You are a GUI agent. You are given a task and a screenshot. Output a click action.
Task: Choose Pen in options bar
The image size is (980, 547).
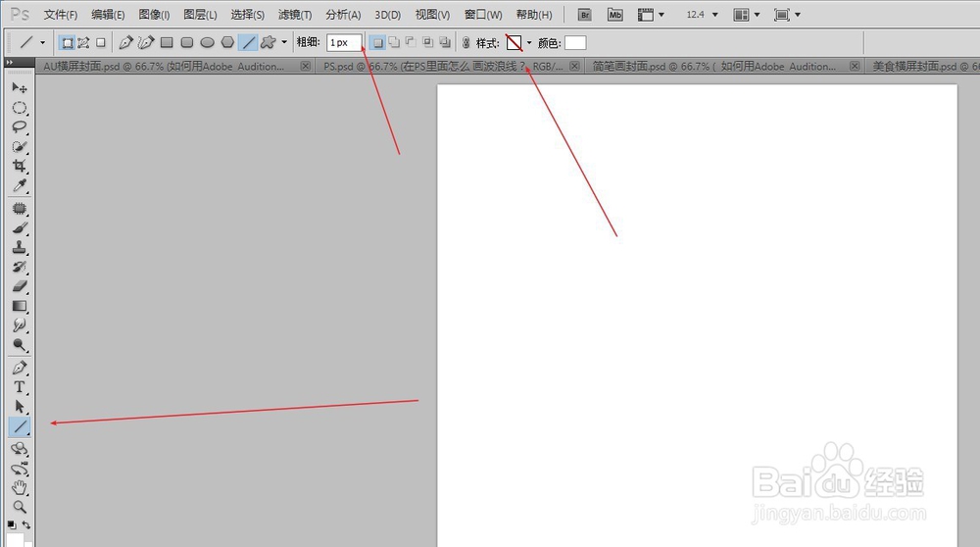(x=125, y=42)
